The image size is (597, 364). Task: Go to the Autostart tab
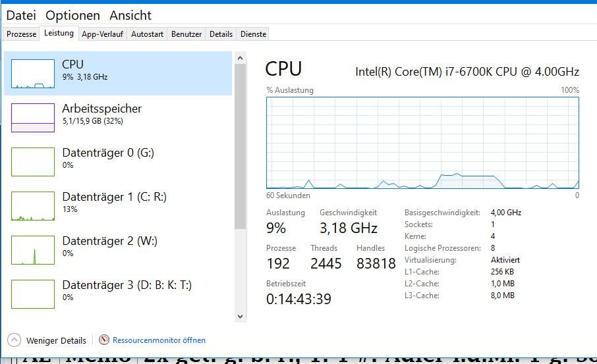coord(147,34)
